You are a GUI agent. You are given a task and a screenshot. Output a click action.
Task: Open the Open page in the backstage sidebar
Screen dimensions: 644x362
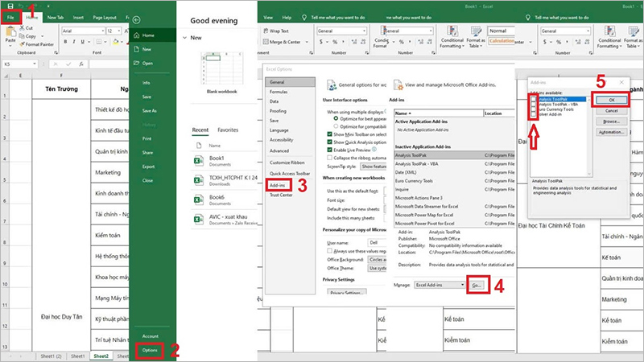click(152, 64)
